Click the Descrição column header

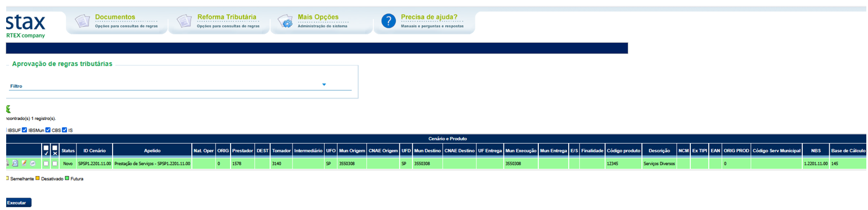(659, 151)
